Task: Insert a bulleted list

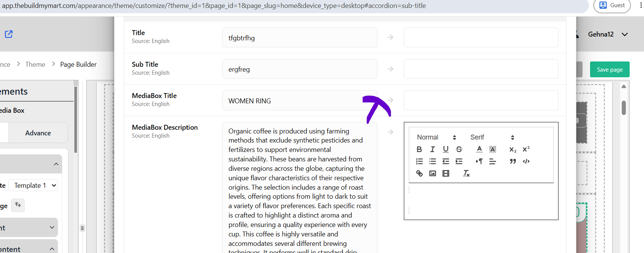Action: pos(432,161)
